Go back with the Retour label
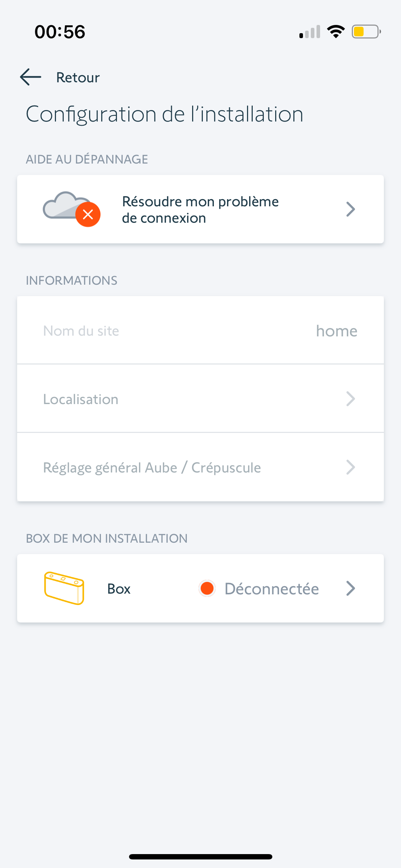The height and width of the screenshot is (868, 401). pos(78,77)
